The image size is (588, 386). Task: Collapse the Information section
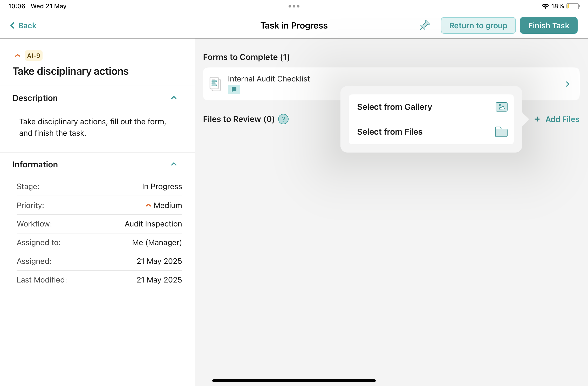point(174,164)
